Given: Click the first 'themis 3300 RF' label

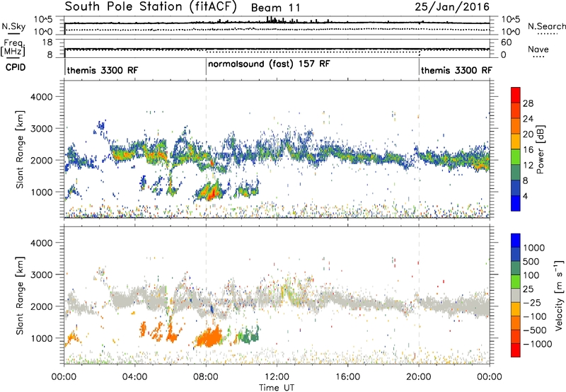Looking at the screenshot, I should [102, 70].
